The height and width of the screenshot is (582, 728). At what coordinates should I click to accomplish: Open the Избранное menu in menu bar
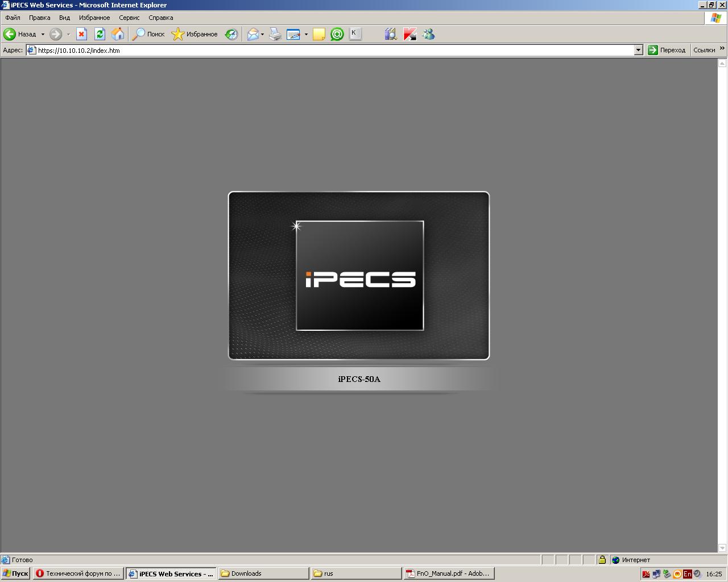pos(94,18)
